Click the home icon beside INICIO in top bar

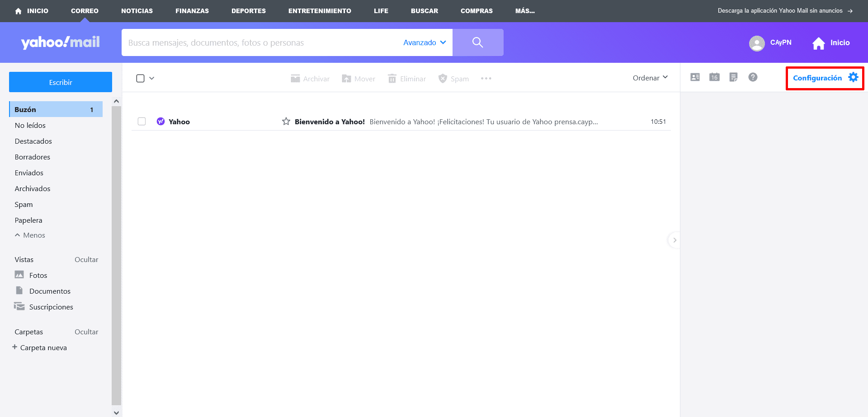(18, 11)
